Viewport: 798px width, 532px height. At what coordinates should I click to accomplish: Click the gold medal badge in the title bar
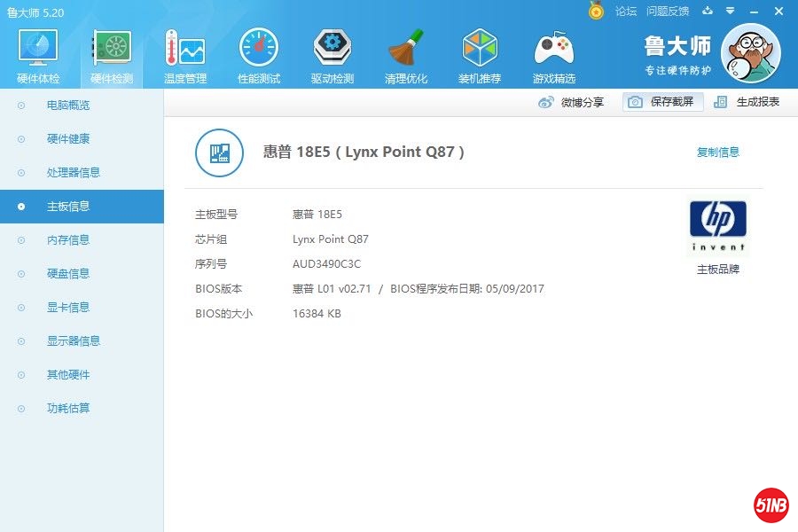click(595, 12)
